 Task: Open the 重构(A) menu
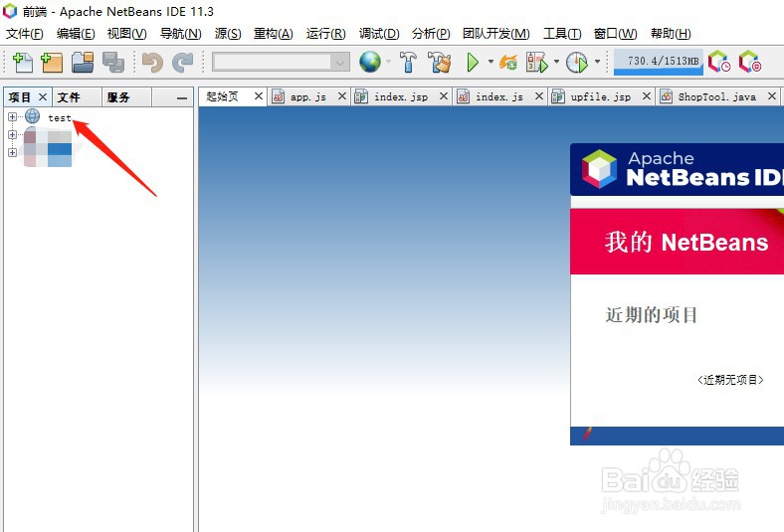click(x=273, y=34)
